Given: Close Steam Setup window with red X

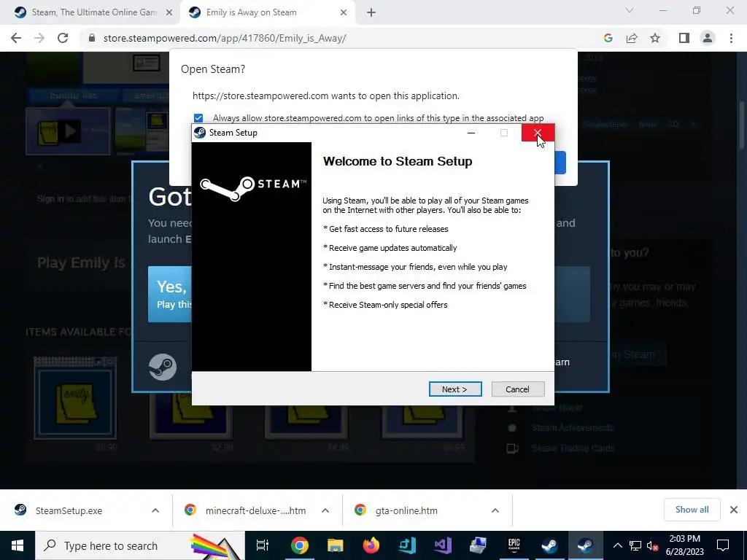Looking at the screenshot, I should (538, 133).
